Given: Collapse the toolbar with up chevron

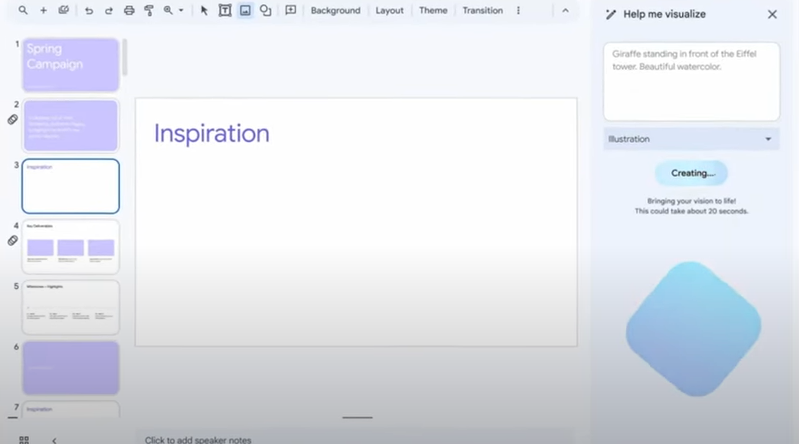Looking at the screenshot, I should 564,10.
